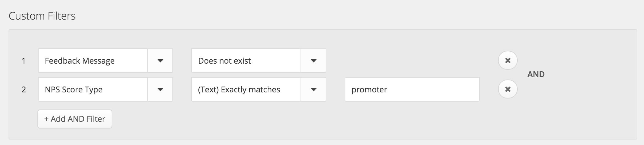Image resolution: width=644 pixels, height=145 pixels.
Task: Expand the '(Text) Exactly matches' condition dropdown
Action: pyautogui.click(x=246, y=90)
